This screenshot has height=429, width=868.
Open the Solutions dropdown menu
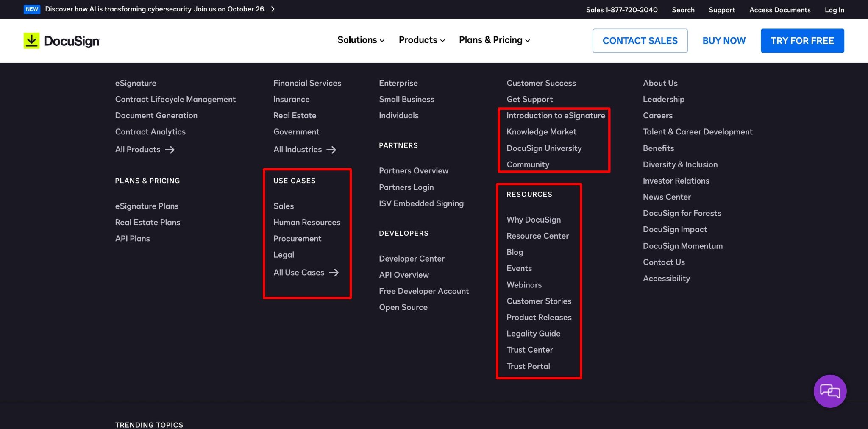coord(360,40)
